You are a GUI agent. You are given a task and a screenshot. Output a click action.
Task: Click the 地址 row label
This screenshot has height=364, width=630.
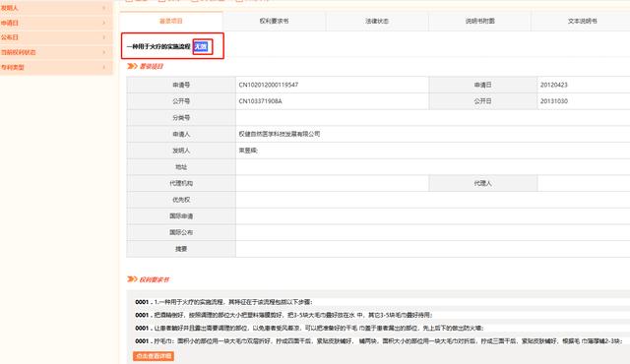click(181, 167)
